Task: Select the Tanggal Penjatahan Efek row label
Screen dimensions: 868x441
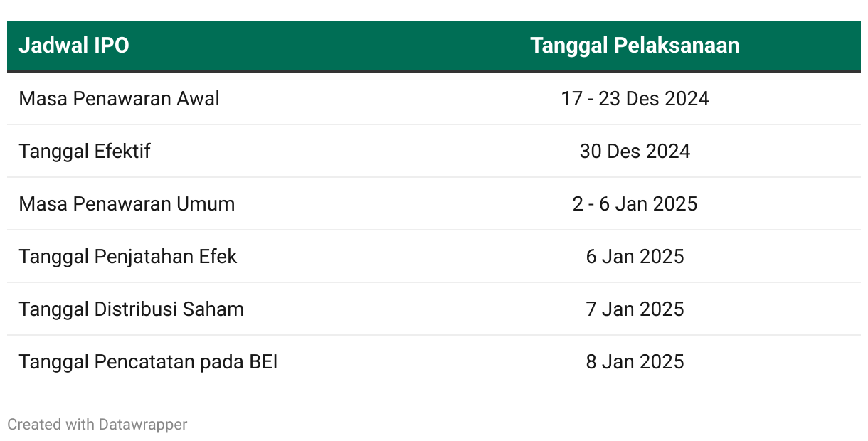Action: click(x=128, y=256)
